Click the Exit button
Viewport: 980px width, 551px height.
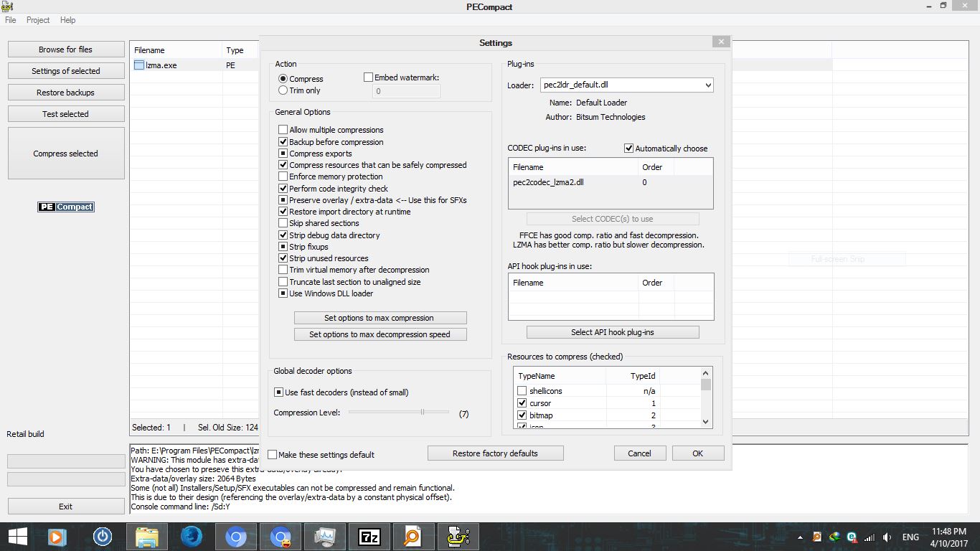66,507
